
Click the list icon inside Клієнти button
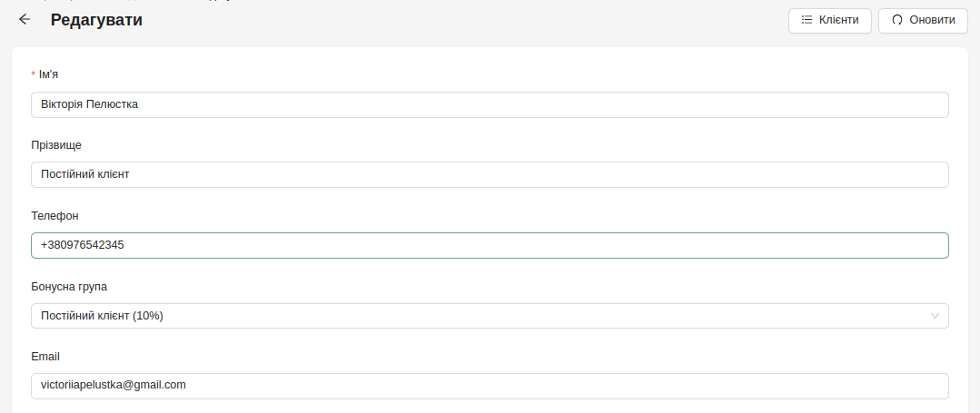[x=807, y=20]
